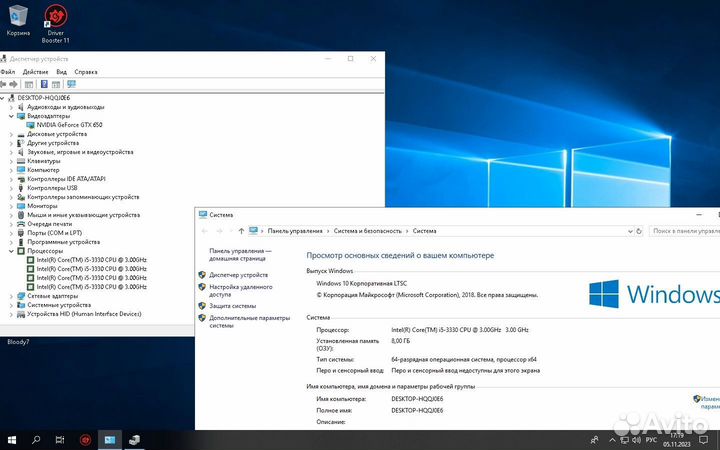Click the taskbar search magnifier
720x450 pixels.
coord(36,440)
